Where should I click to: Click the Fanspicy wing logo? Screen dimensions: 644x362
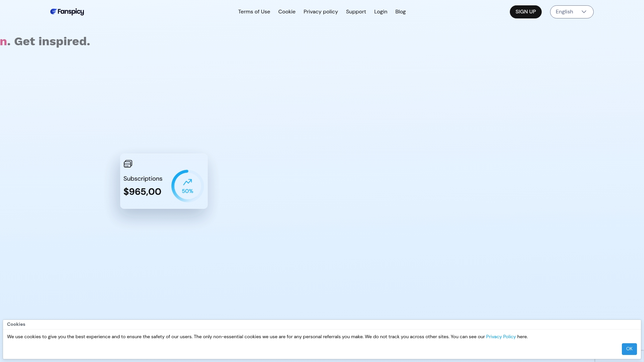pos(53,12)
